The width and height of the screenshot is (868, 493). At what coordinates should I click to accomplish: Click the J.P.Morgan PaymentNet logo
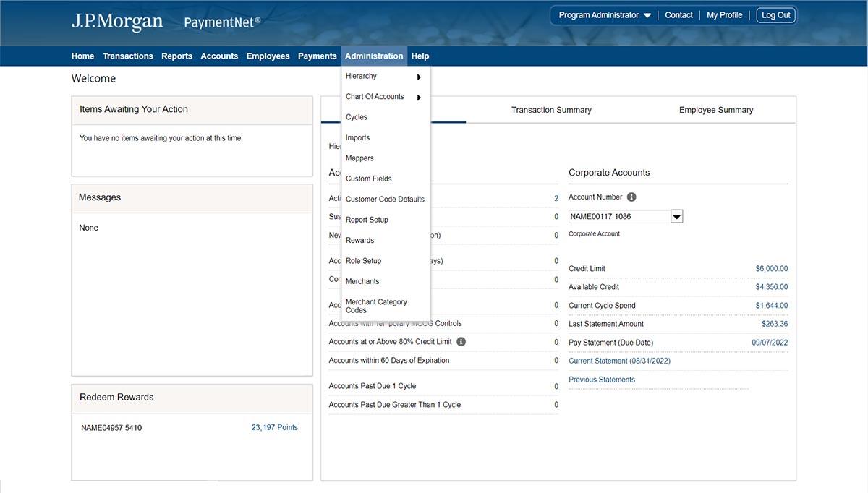coord(166,22)
